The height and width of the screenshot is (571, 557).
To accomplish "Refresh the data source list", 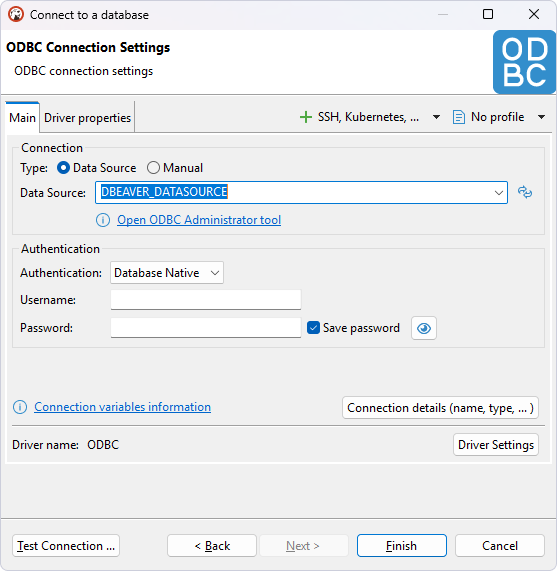I will (525, 192).
